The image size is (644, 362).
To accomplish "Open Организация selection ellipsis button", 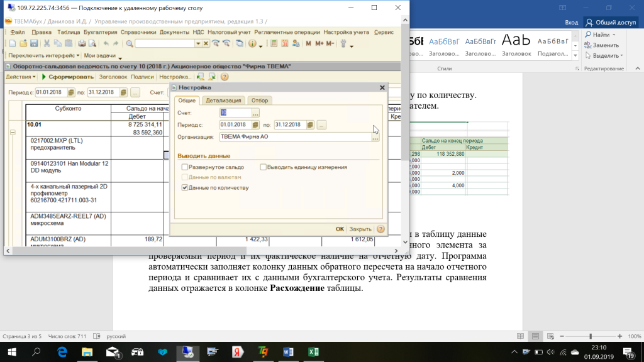I will [x=375, y=137].
